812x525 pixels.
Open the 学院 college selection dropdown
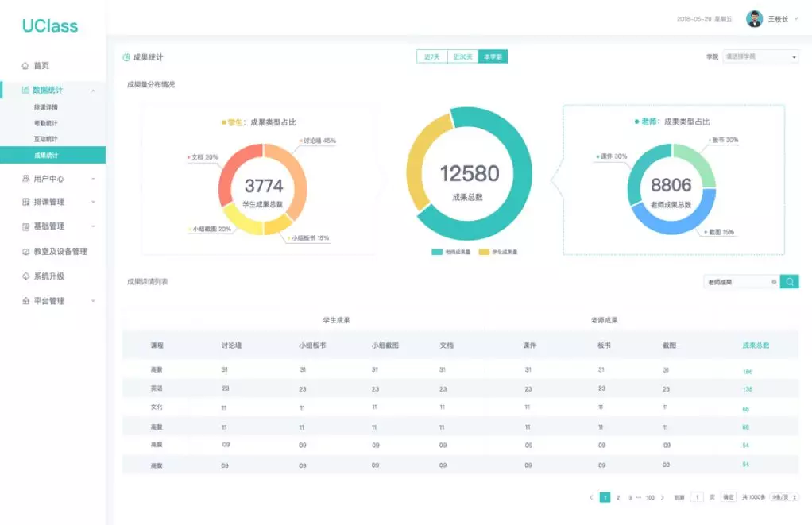[760, 57]
